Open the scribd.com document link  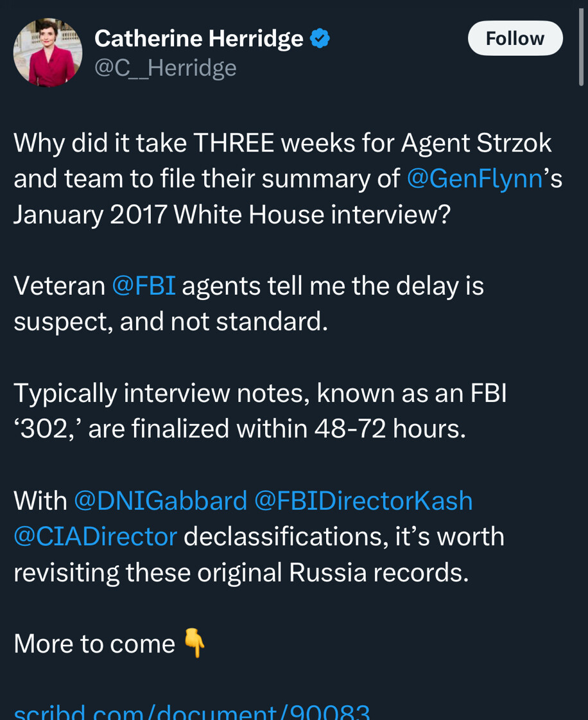(x=193, y=712)
